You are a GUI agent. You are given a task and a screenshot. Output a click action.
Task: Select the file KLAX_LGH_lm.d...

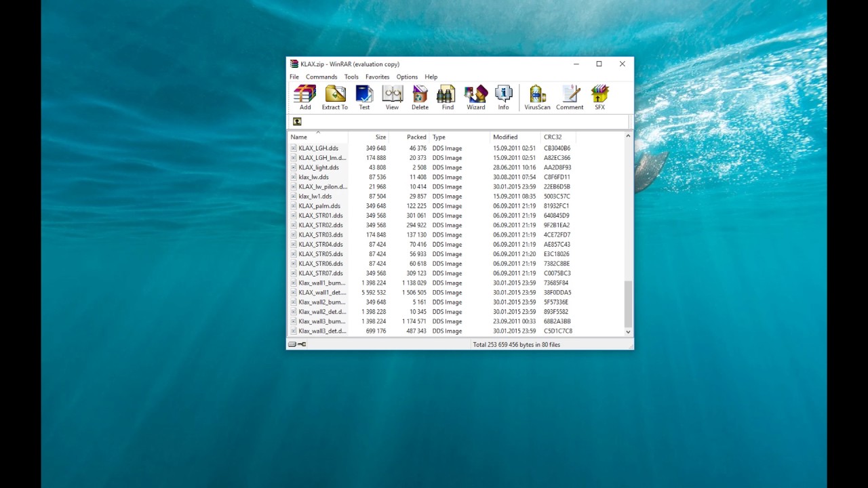322,158
